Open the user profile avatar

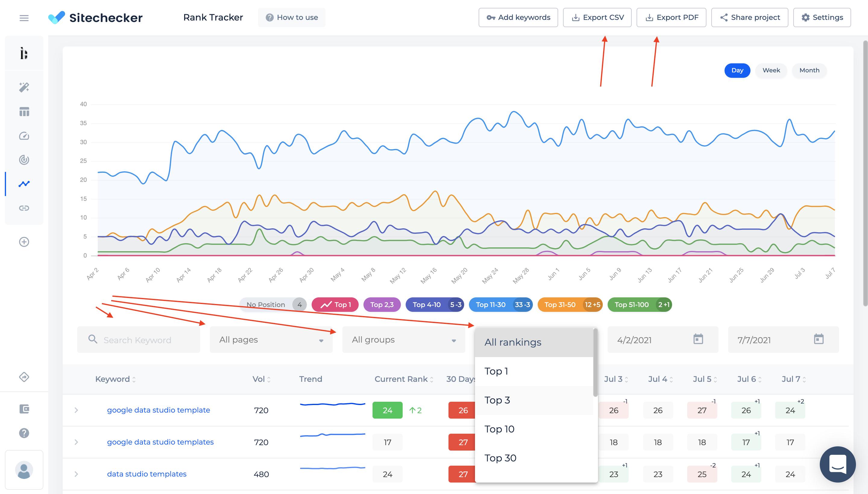click(x=24, y=470)
